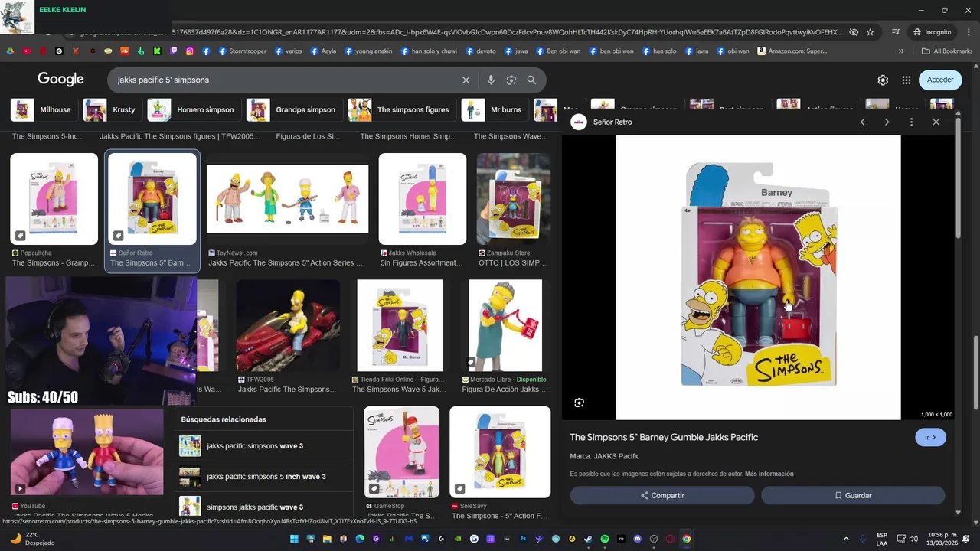Open TFW2005 Homer motorcycle thumbnail
The image size is (980, 551).
coord(288,325)
